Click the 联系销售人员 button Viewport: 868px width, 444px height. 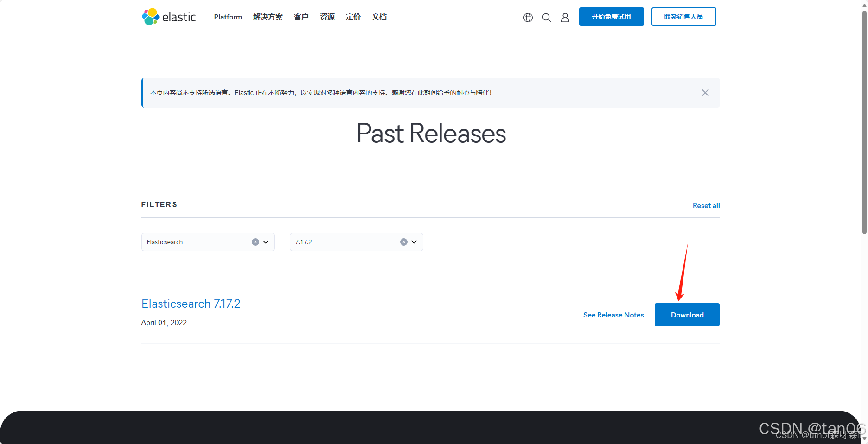(x=684, y=17)
